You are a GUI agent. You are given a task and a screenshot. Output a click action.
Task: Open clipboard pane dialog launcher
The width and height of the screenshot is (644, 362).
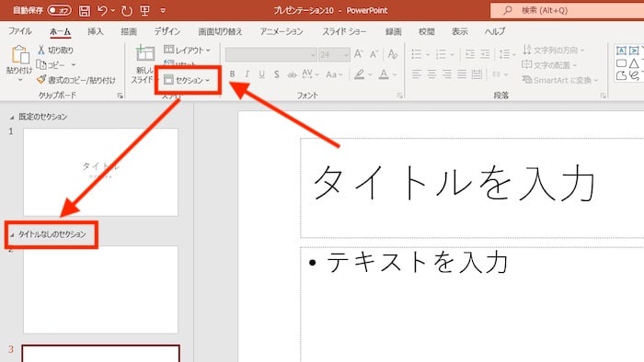click(x=120, y=96)
